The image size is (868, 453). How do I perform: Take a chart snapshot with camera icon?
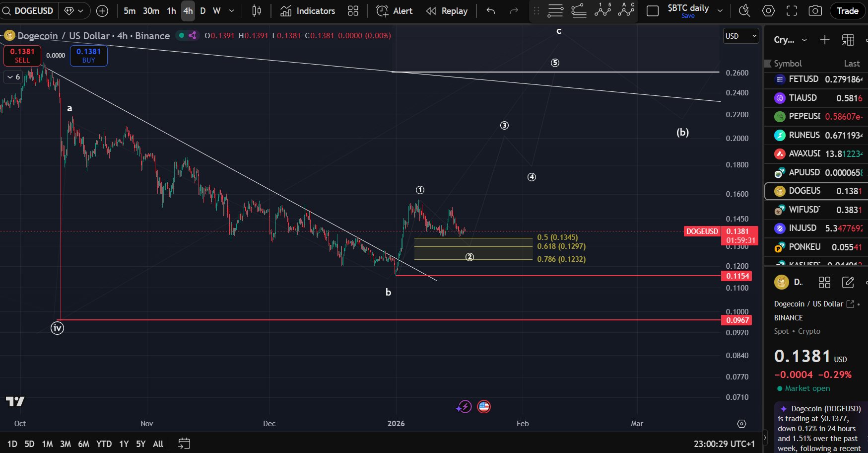pos(815,11)
